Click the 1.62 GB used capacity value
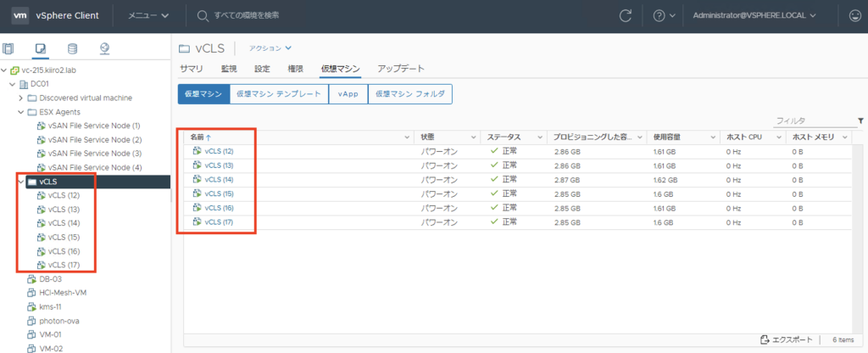 [665, 180]
